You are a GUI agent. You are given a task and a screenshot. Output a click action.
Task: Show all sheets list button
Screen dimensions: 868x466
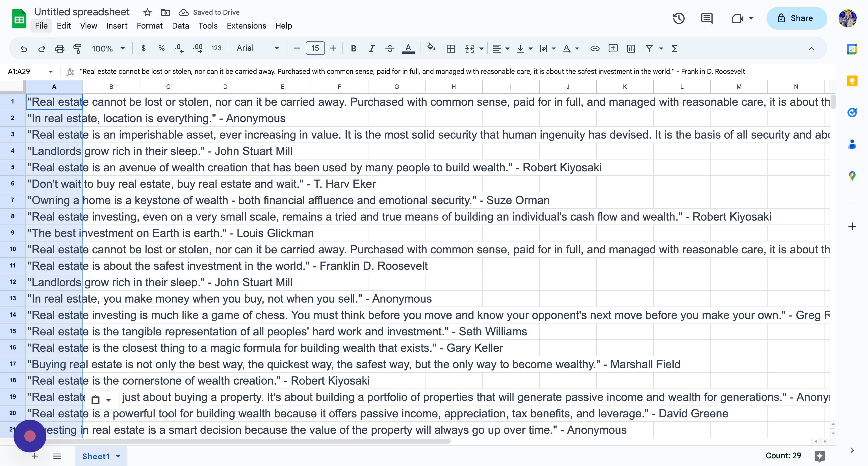pyautogui.click(x=57, y=456)
